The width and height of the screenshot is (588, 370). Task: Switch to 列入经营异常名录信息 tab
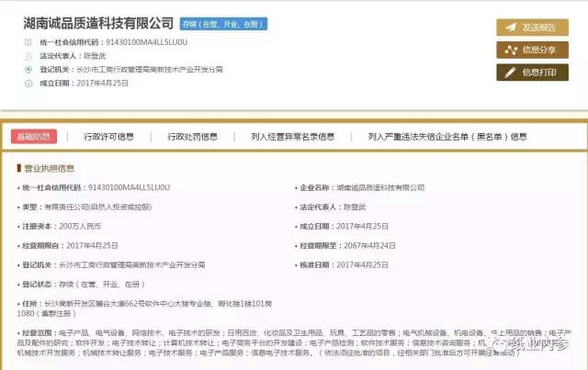[292, 137]
